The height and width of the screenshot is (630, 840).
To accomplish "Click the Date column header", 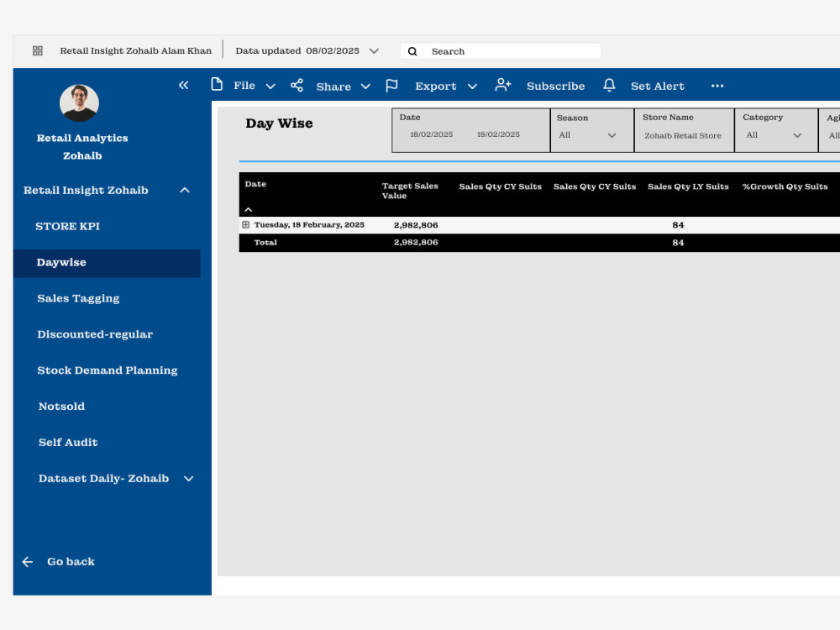I will click(255, 184).
